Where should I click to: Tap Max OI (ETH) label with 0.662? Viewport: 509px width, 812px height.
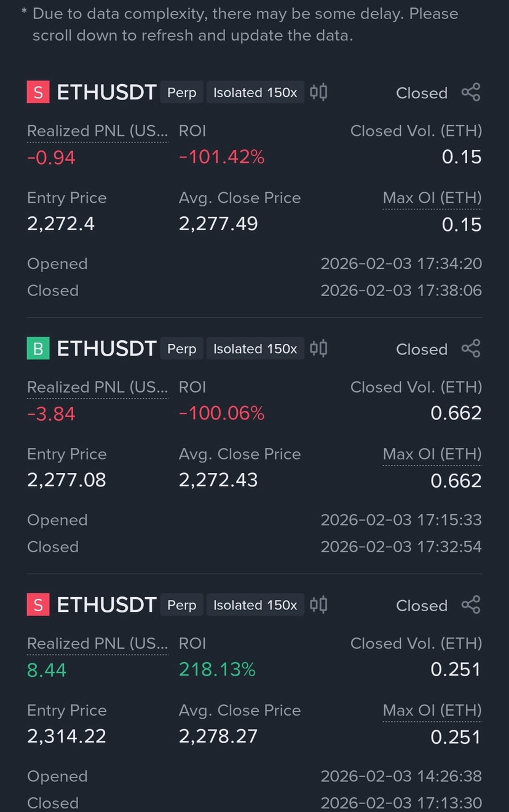432,454
